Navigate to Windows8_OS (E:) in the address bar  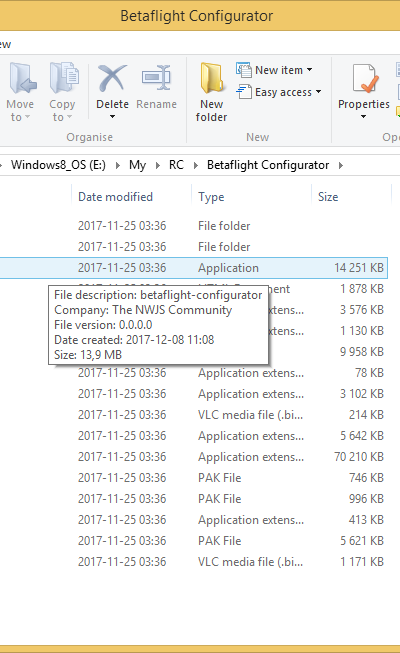click(58, 165)
